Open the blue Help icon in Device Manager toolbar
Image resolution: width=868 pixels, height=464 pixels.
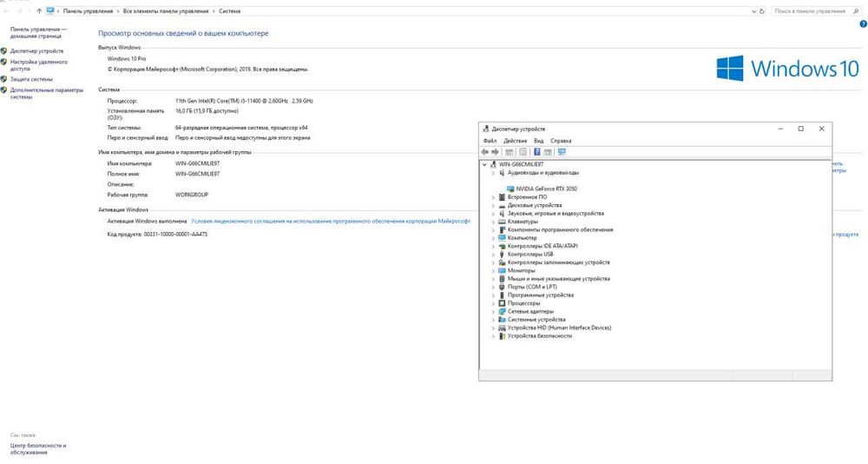tap(537, 152)
